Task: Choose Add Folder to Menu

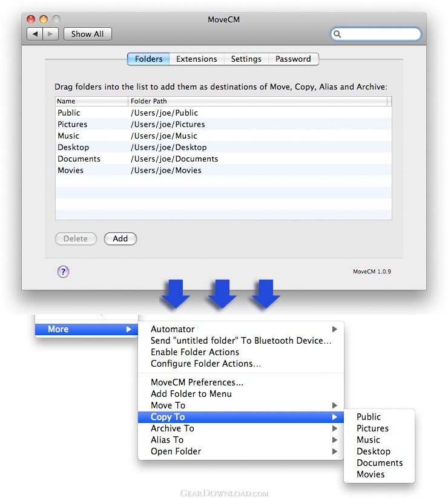Action: pyautogui.click(x=241, y=393)
